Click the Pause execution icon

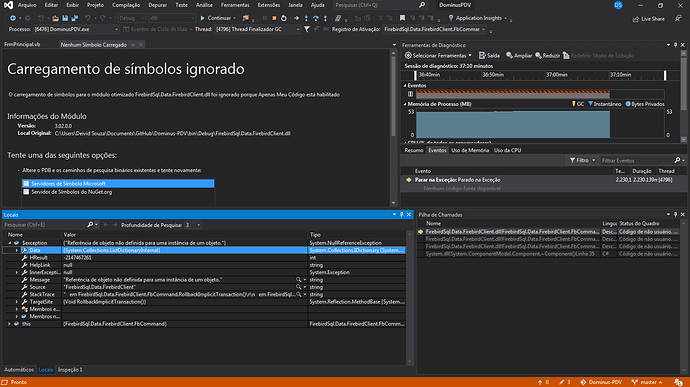point(264,18)
